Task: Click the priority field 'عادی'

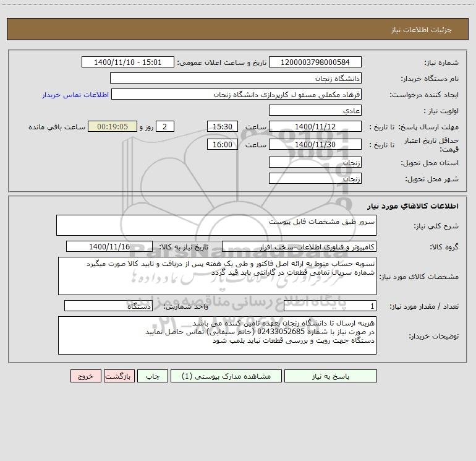Action: tap(315, 110)
